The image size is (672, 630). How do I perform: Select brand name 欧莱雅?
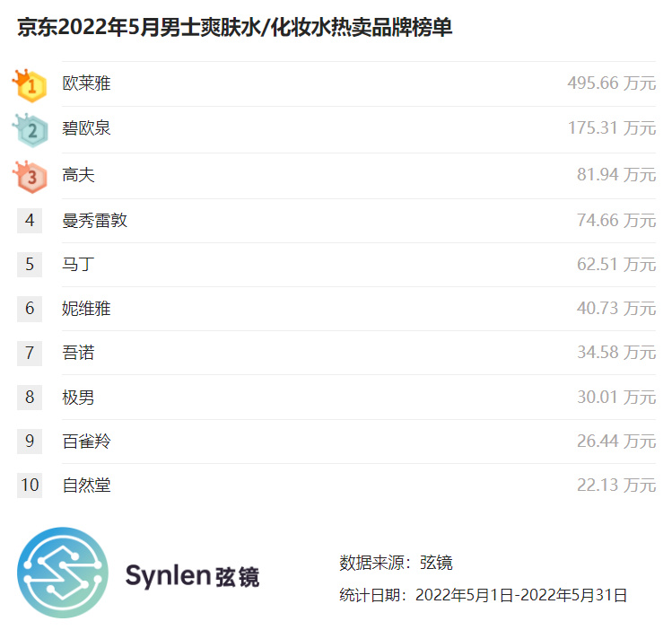[x=86, y=83]
